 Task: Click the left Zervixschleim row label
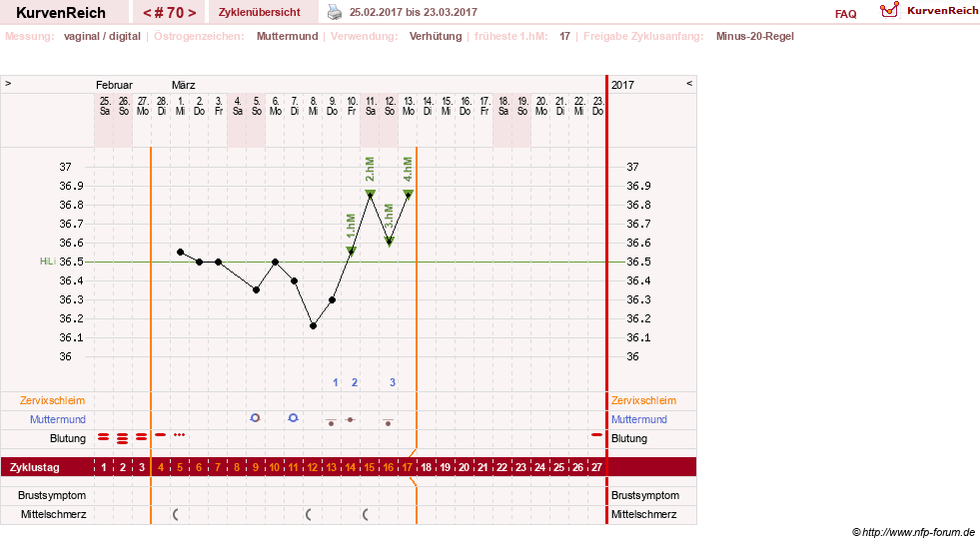point(53,400)
